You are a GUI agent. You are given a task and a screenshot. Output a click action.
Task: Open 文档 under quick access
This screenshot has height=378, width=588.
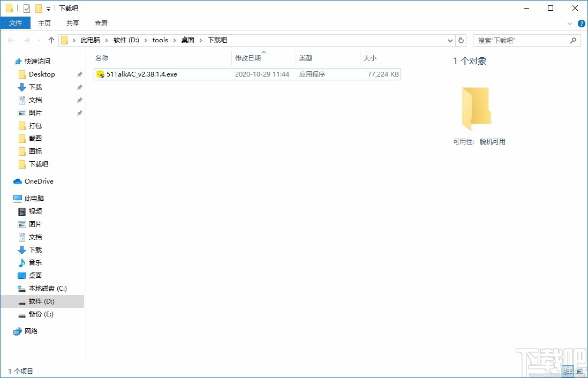click(35, 100)
